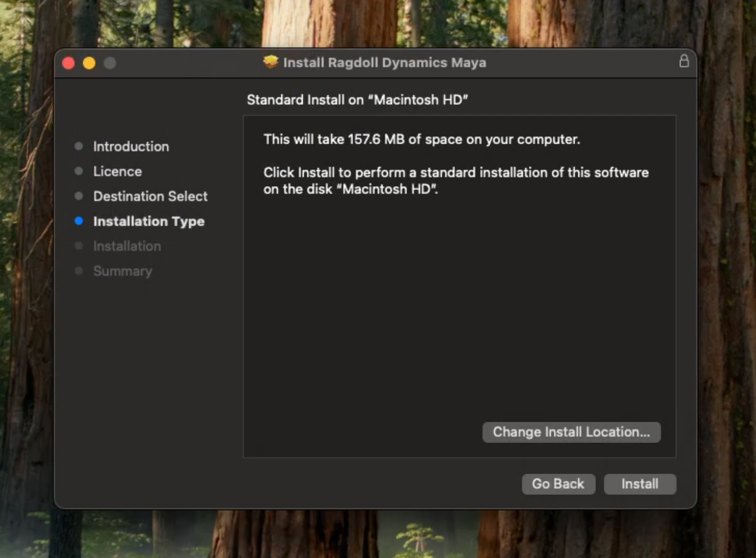This screenshot has width=756, height=558.
Task: Click the dimmed bullet beside Summary
Action: 79,271
